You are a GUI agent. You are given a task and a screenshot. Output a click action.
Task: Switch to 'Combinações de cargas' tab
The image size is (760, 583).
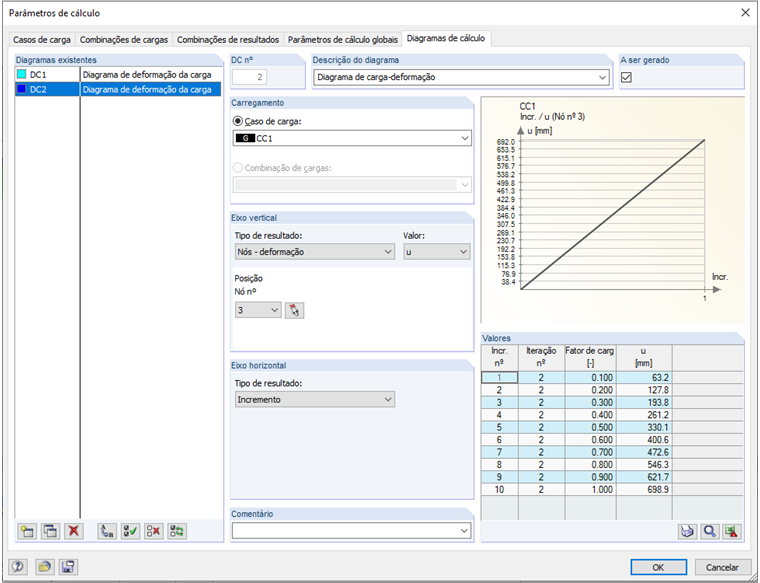[x=124, y=40]
